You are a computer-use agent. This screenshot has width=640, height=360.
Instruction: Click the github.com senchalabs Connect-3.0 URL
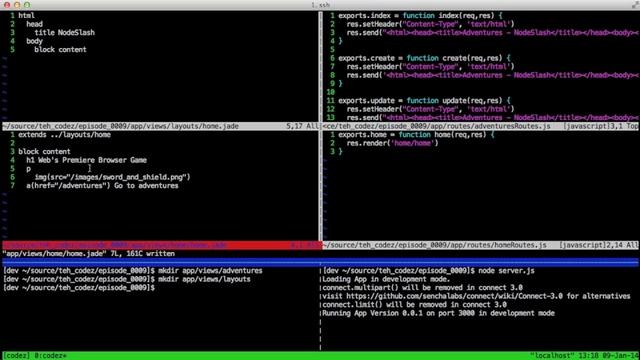point(454,296)
